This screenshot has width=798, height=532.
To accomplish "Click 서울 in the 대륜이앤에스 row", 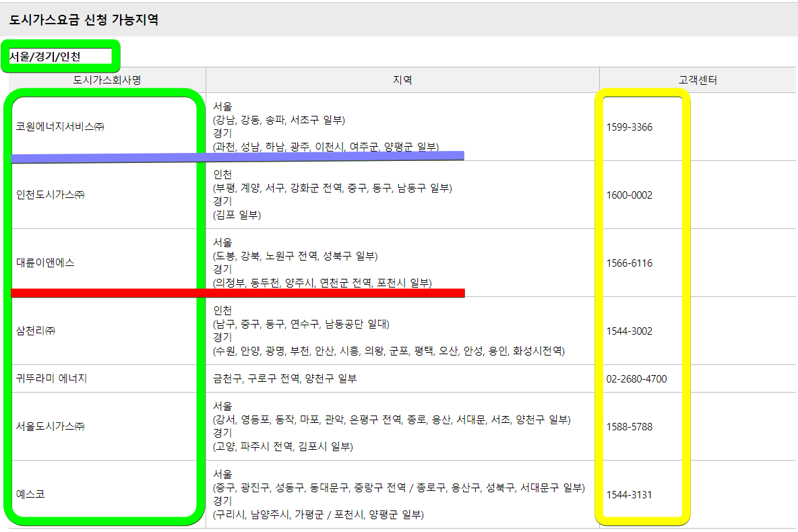I will point(222,242).
